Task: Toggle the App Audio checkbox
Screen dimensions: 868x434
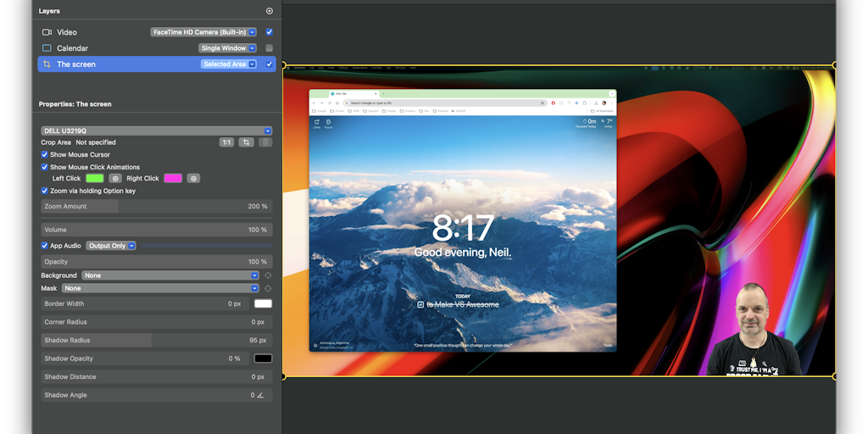Action: 45,246
